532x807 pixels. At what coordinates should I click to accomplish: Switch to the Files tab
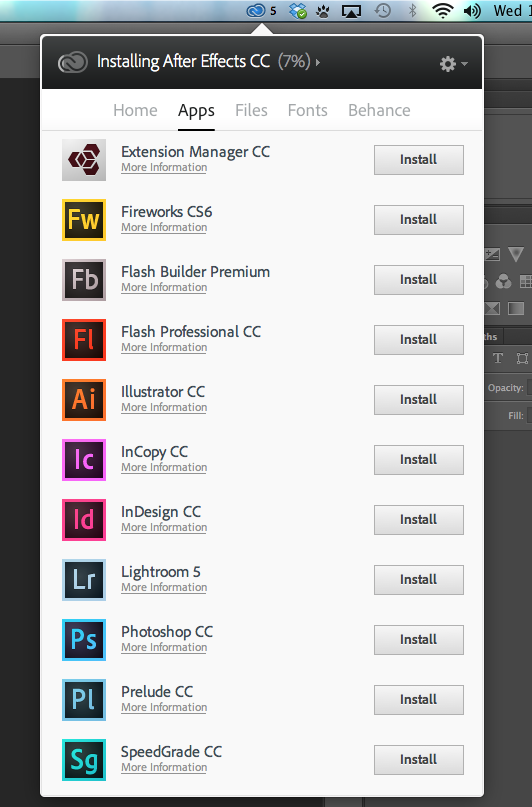point(251,110)
